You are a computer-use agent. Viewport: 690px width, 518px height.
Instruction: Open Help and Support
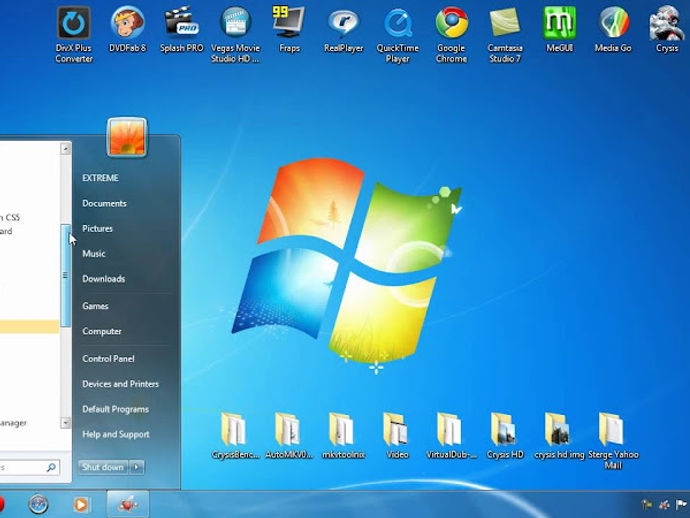click(116, 434)
